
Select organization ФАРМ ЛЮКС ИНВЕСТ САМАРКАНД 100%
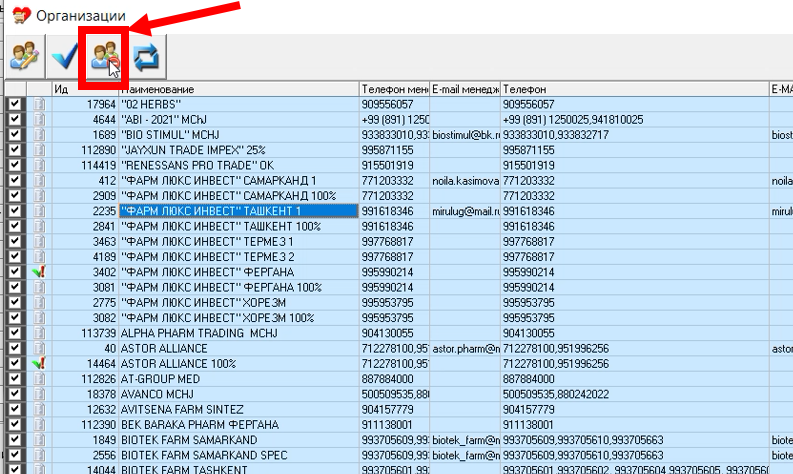(239, 196)
